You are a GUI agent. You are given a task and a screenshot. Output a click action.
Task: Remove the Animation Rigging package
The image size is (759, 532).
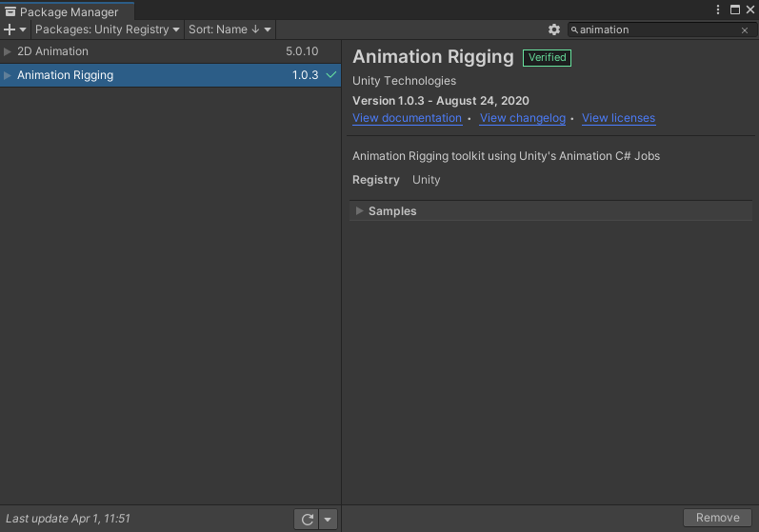717,518
